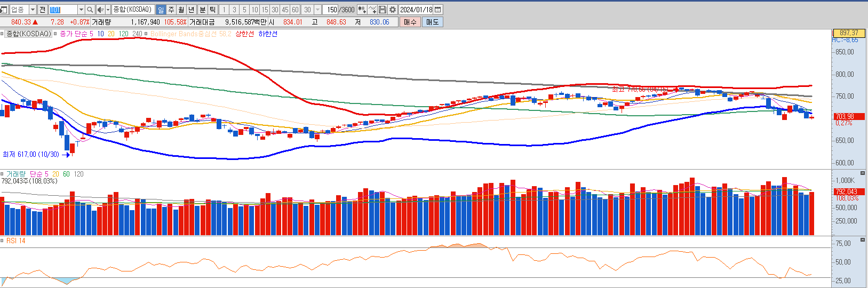Viewport: 868px width, 288px height.
Task: Click the 매도 sell button
Action: coord(432,22)
